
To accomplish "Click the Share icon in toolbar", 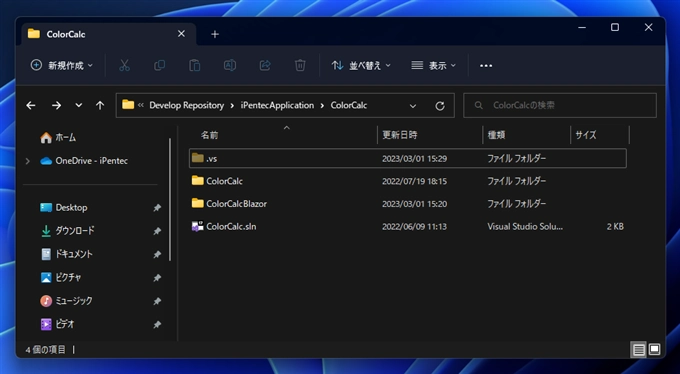I will coord(265,66).
